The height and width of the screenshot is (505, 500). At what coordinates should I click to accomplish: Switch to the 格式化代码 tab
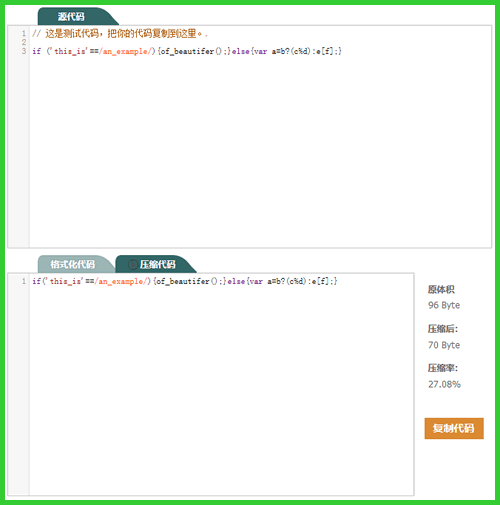(x=73, y=264)
